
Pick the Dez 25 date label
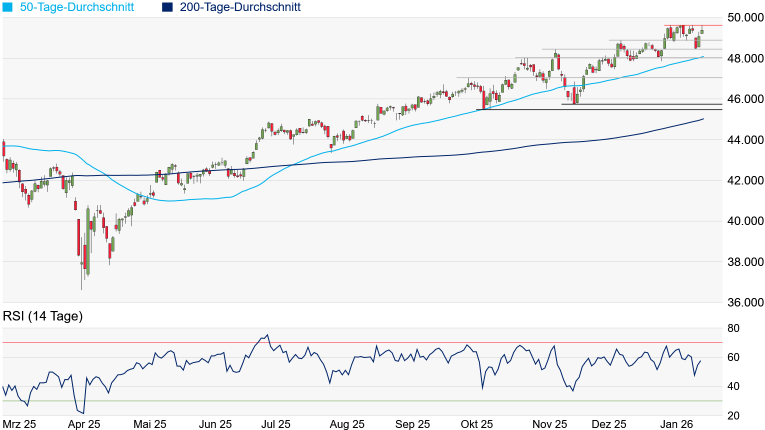[607, 424]
